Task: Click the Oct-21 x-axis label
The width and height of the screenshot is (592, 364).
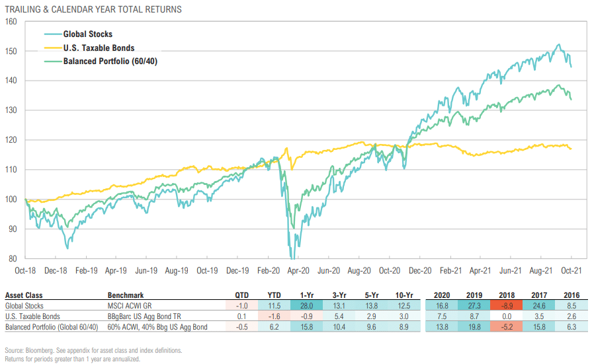Action: (571, 271)
